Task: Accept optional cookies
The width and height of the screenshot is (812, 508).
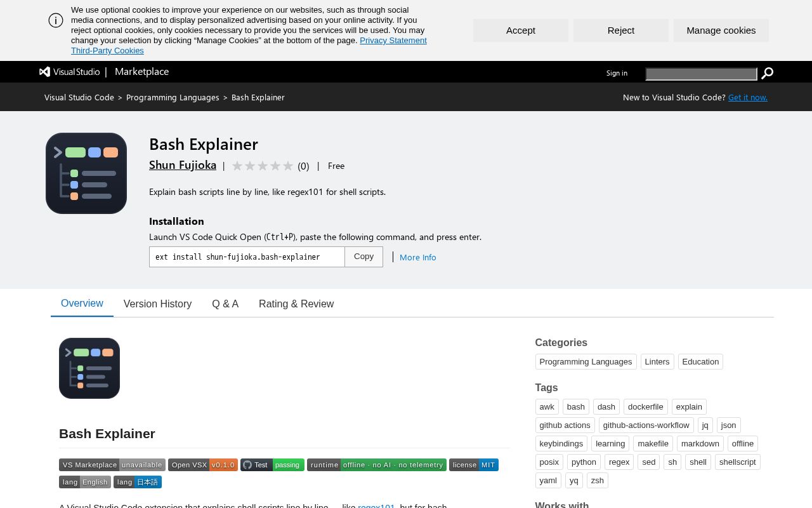Action: 521,30
